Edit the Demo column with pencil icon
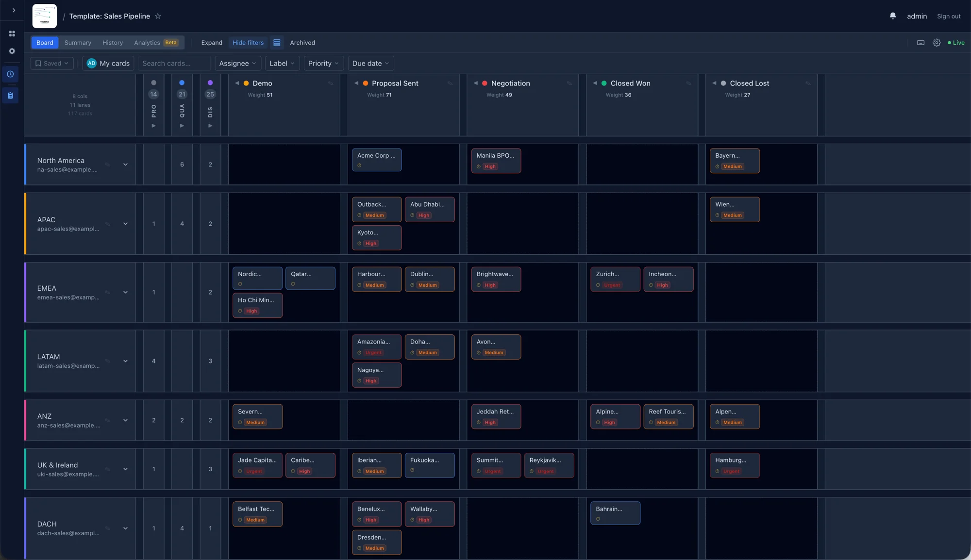This screenshot has height=560, width=971. (x=331, y=83)
